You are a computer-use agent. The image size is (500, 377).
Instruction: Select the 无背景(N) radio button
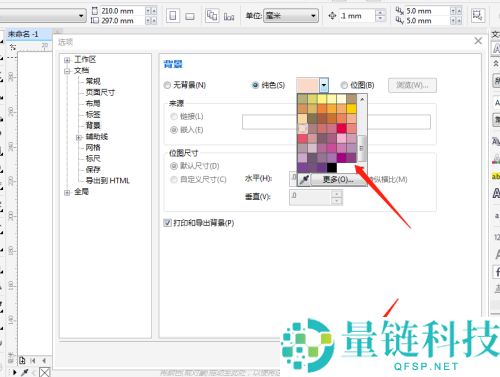click(167, 85)
